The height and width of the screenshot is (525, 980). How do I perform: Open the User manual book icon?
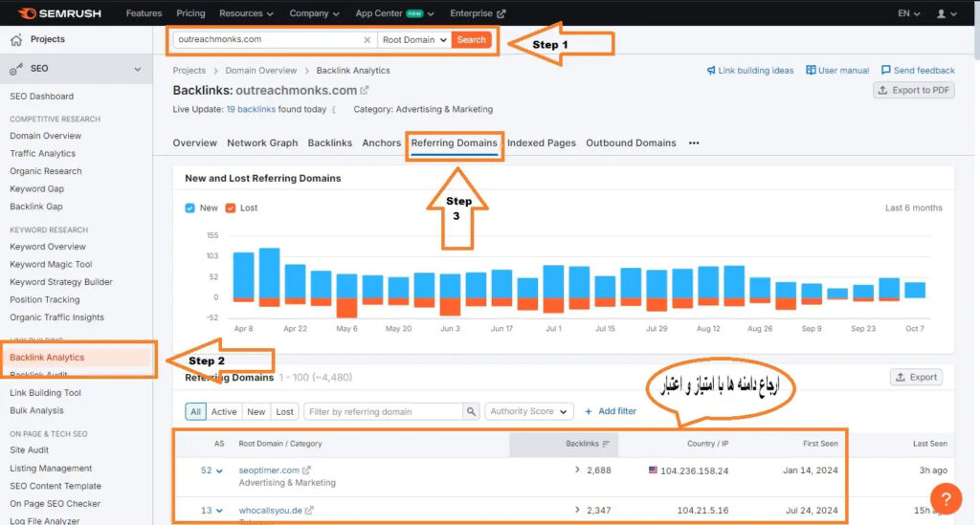811,71
